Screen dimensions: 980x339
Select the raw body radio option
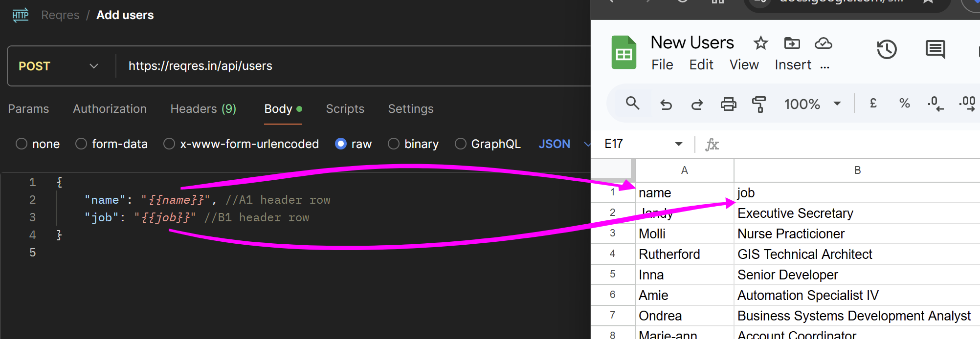(x=341, y=144)
